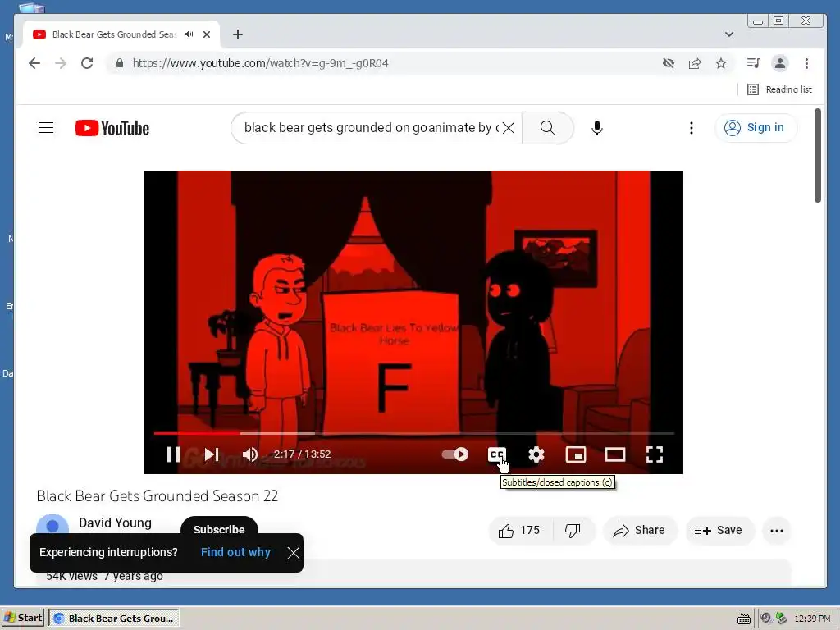This screenshot has width=840, height=630.
Task: Click the page vertical scrollbar
Action: tap(818, 155)
